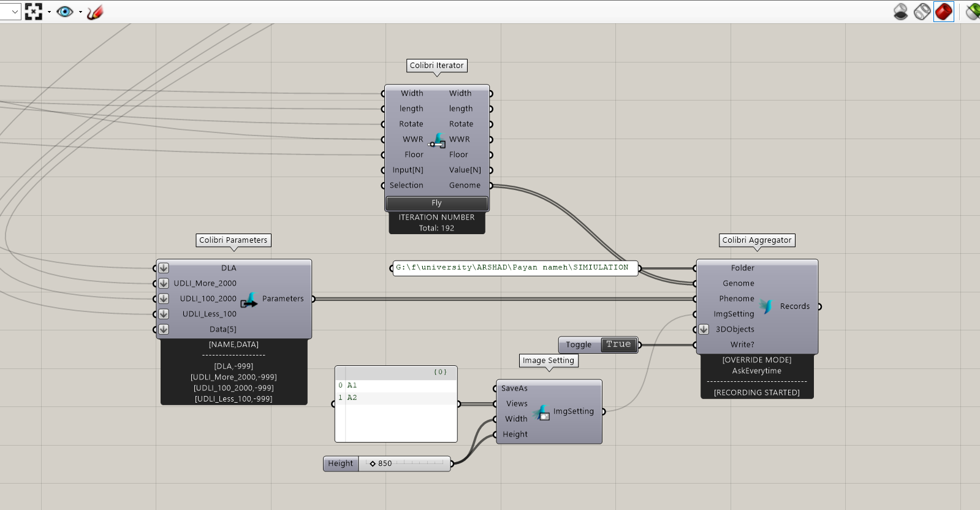Click the down-arrow icon beside DLA
980x510 pixels.
pos(164,268)
